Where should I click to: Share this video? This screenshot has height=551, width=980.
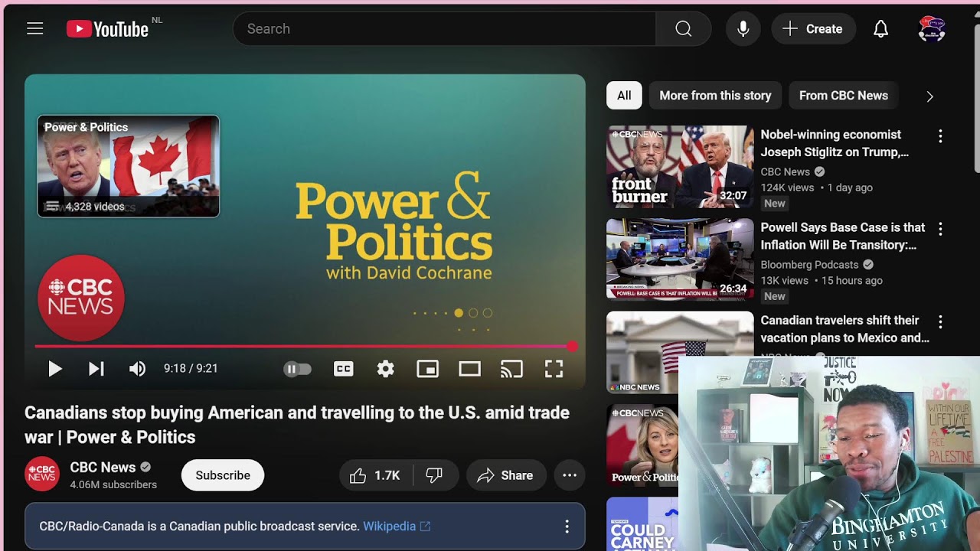pyautogui.click(x=506, y=475)
